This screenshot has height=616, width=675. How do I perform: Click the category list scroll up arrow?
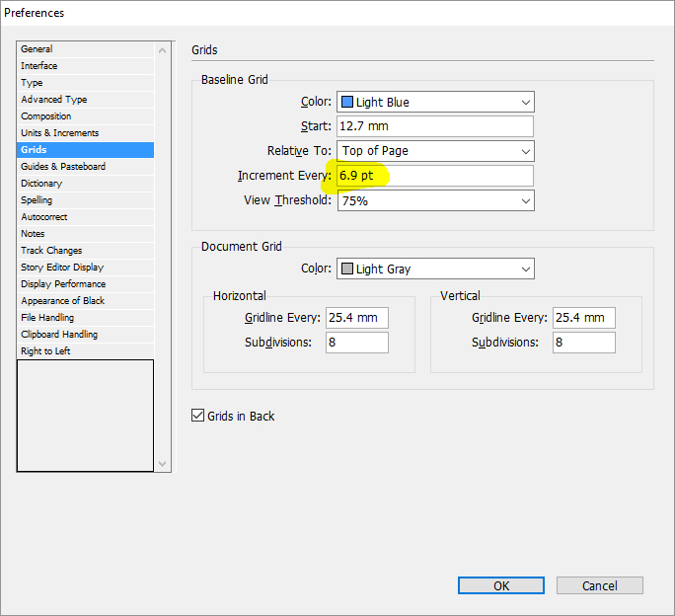pos(162,50)
